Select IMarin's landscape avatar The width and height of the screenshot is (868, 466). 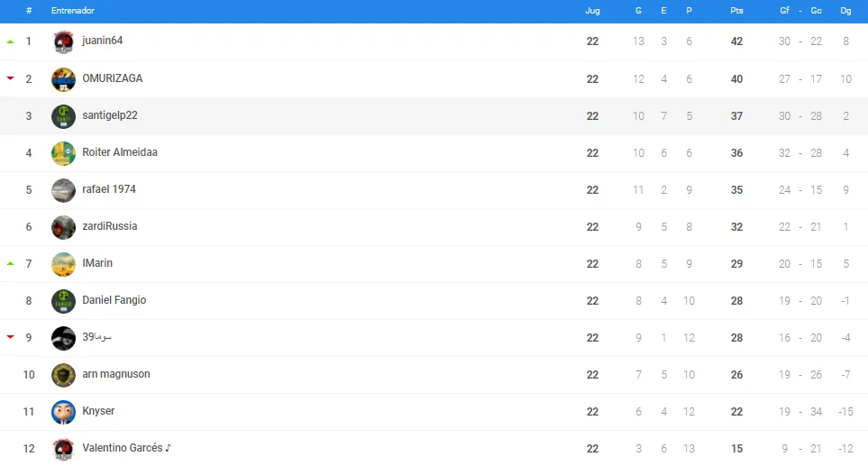click(x=63, y=264)
